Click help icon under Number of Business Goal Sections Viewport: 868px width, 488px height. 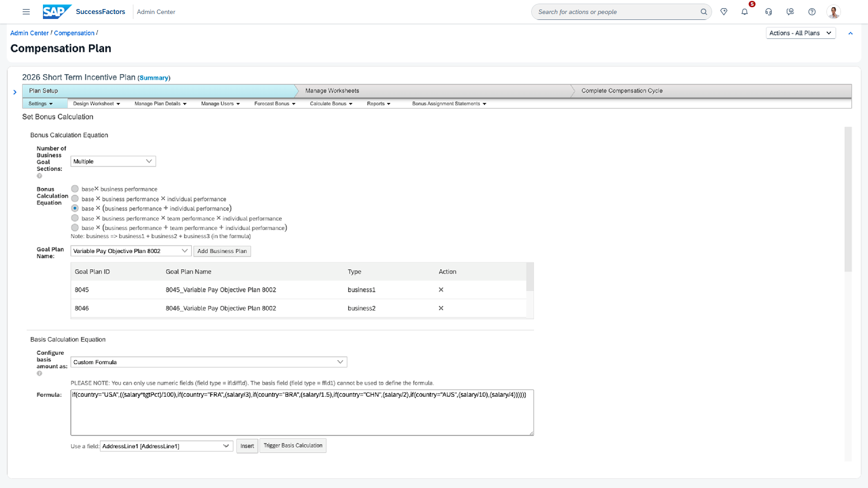(x=39, y=176)
